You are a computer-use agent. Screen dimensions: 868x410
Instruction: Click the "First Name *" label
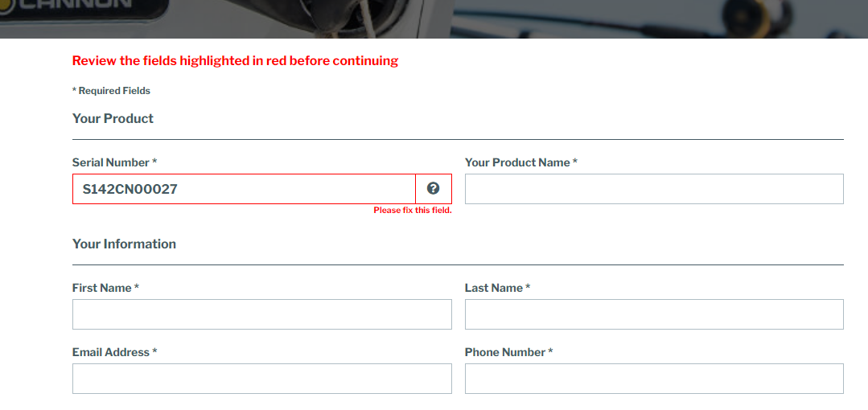pyautogui.click(x=105, y=289)
